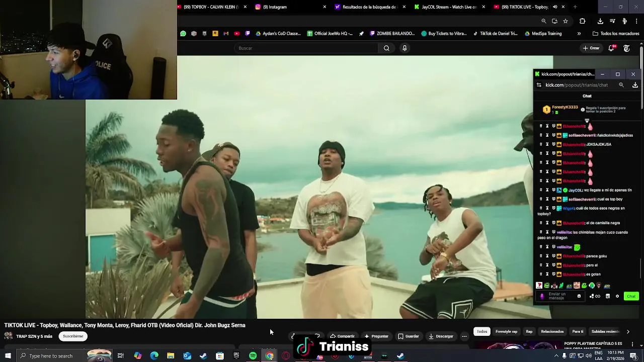Click the green Chat send button
This screenshot has width=644, height=362.
click(631, 296)
